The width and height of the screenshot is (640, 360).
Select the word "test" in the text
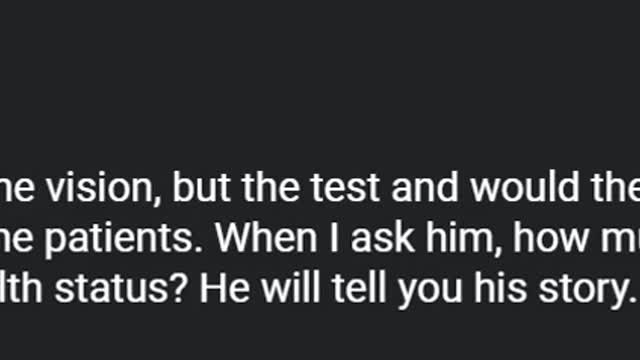click(345, 188)
